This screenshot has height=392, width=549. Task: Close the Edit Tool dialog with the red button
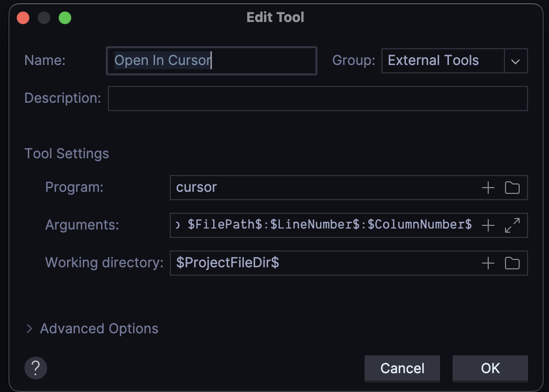coord(23,18)
